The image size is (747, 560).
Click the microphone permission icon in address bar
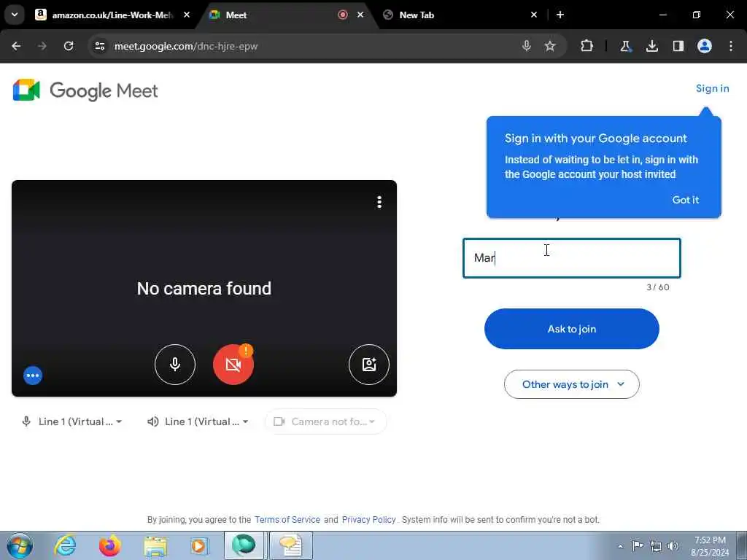[527, 46]
